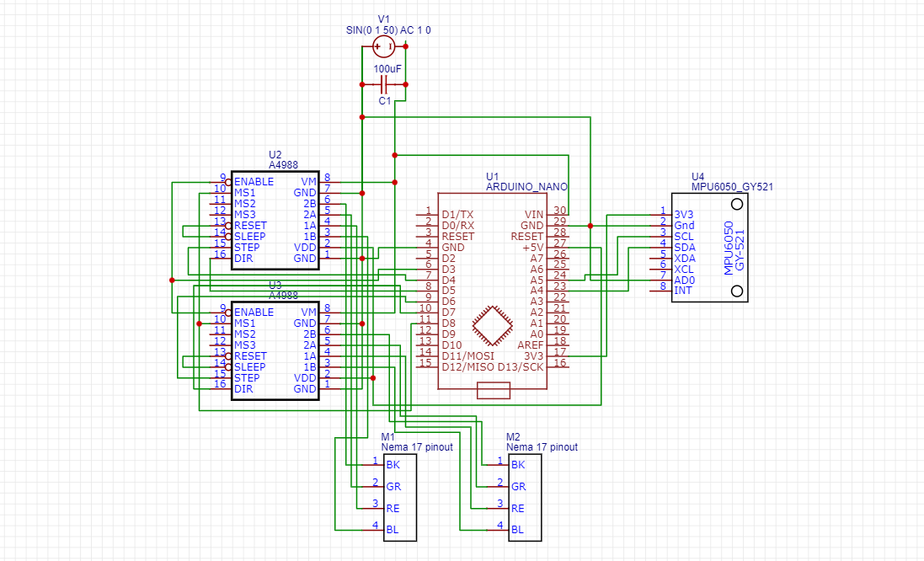
Task: Click the SIN(0 1 50) AC 1 0 label
Action: (388, 29)
